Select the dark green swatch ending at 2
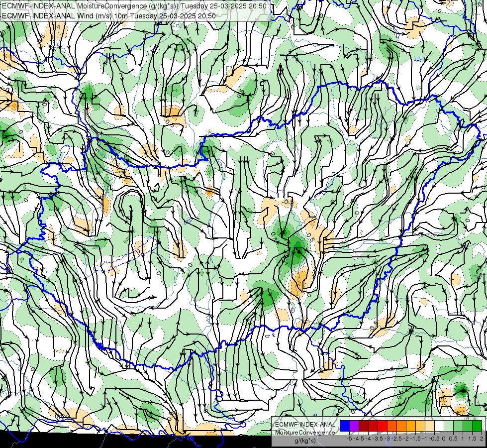Image resolution: width=487 pixels, height=448 pixels. pos(477,426)
